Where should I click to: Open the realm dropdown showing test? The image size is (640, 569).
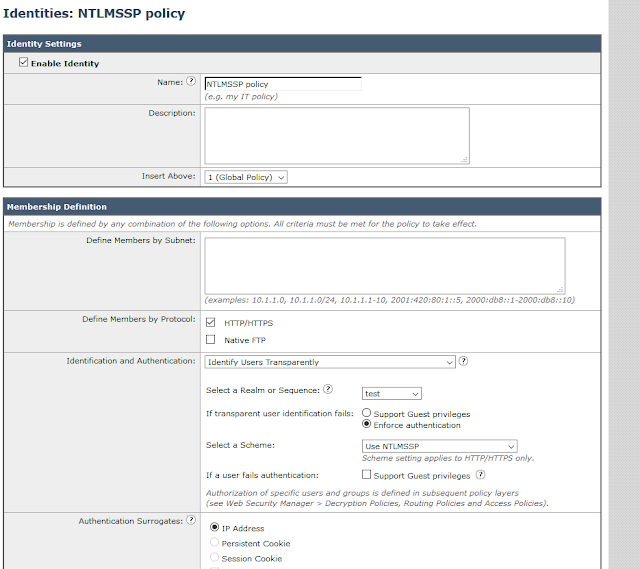point(392,394)
